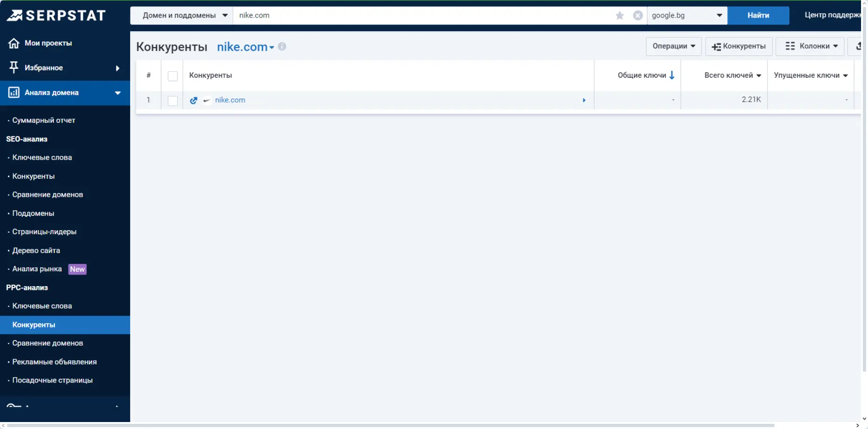Toggle the select-all checkbox in table header
Viewport: 868px width, 429px height.
point(173,76)
